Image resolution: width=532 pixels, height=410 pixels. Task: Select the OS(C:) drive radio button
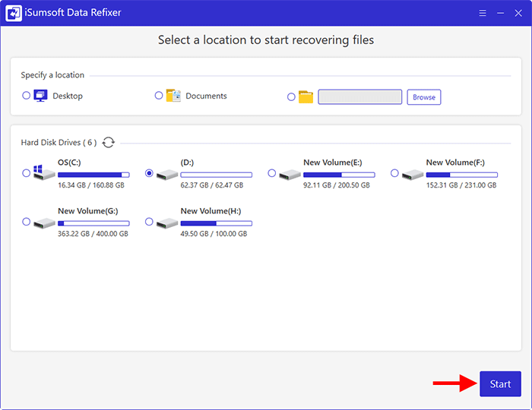[x=26, y=173]
